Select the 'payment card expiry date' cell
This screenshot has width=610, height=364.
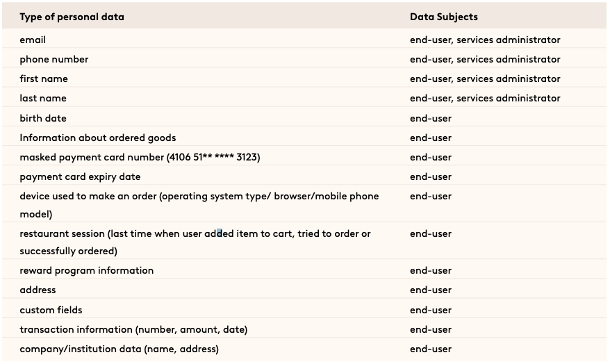click(80, 176)
